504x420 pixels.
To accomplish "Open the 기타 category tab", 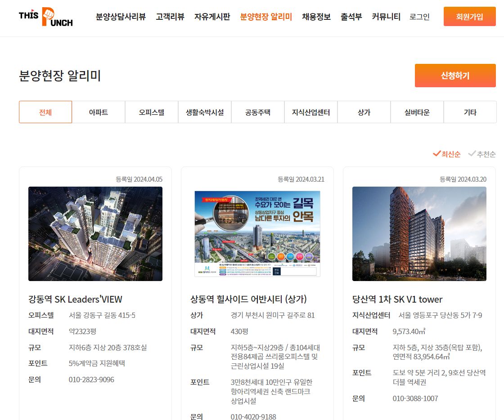I will click(x=470, y=112).
